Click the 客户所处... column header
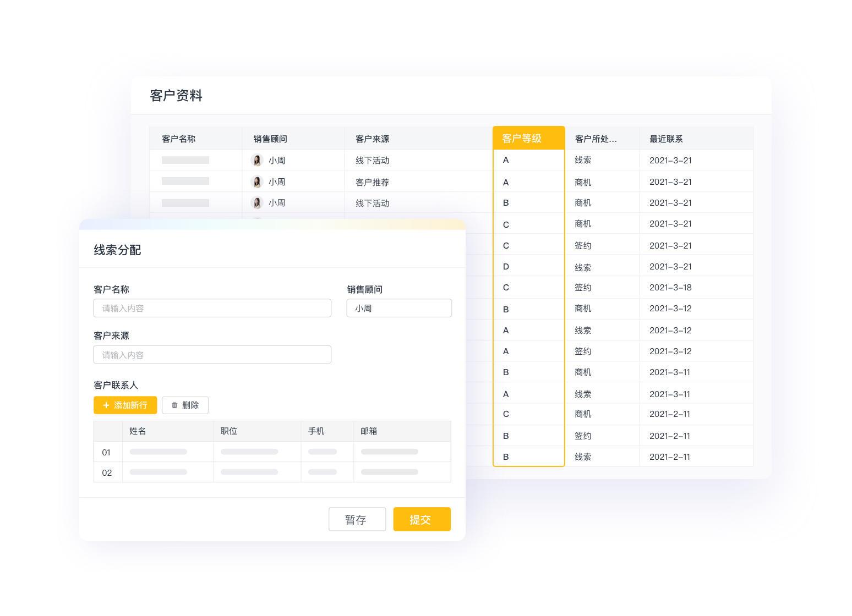The image size is (852, 616). [603, 139]
